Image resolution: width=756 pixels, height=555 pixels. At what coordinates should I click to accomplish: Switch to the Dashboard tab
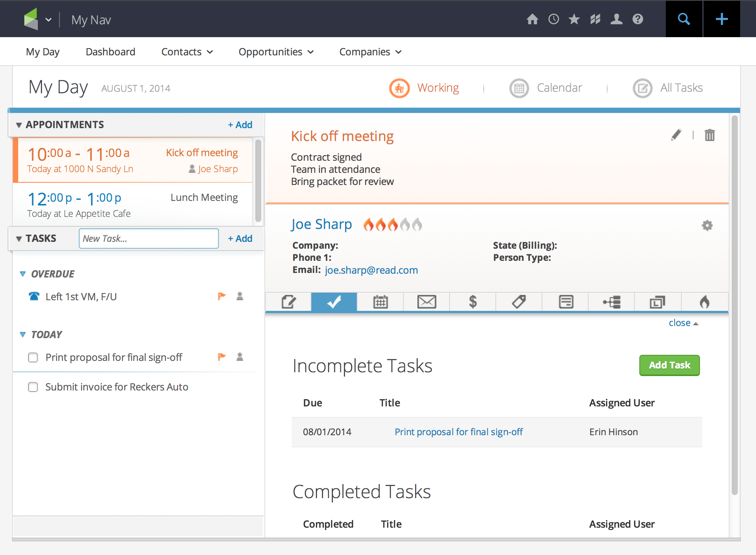[110, 52]
